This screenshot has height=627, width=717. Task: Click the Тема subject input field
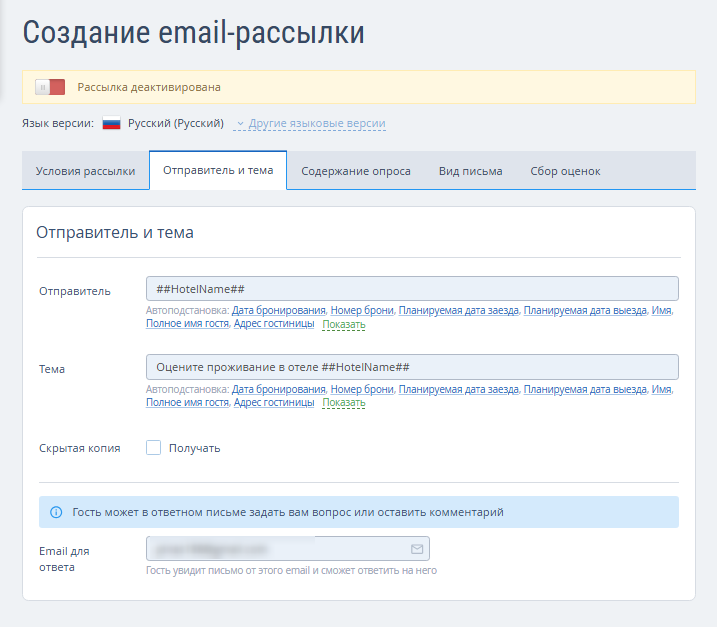412,367
